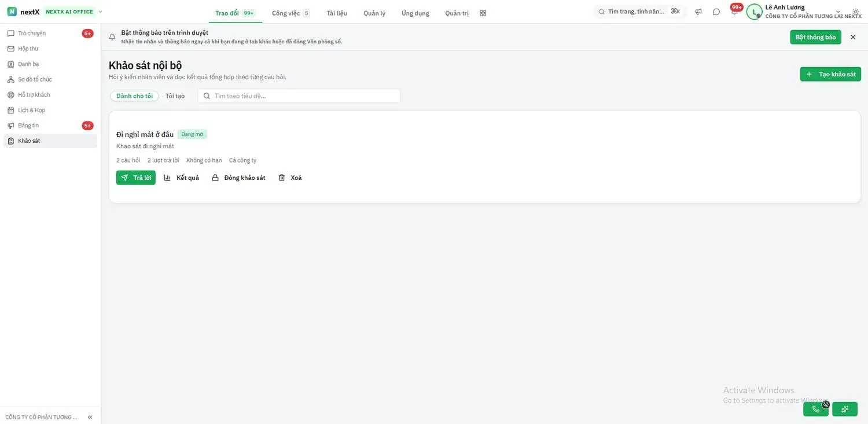Click the Tạo khảo sát button
This screenshot has width=868, height=424.
click(x=830, y=74)
